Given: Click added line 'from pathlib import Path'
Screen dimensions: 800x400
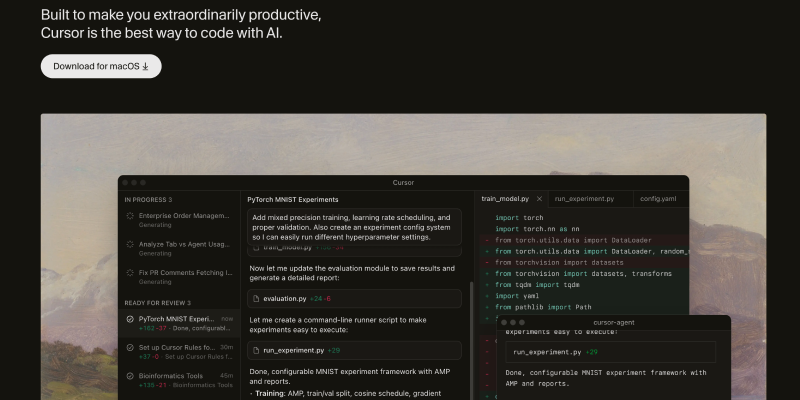Looking at the screenshot, I should 584,307.
